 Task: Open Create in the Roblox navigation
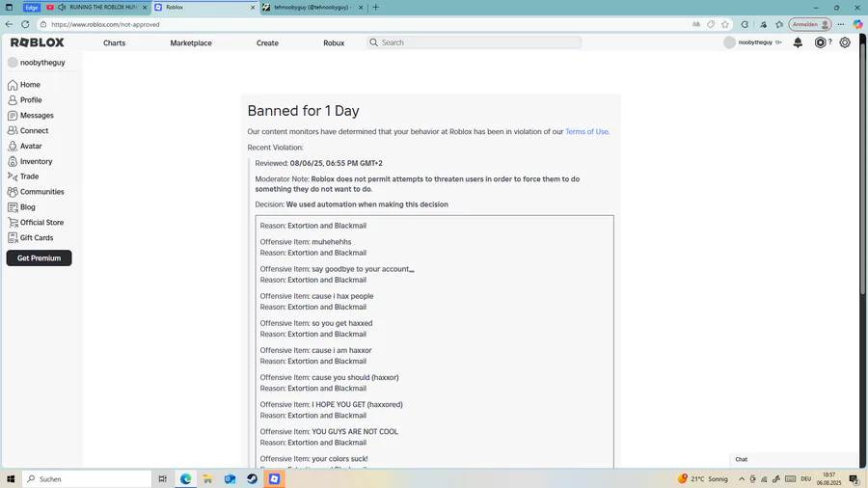(x=267, y=42)
